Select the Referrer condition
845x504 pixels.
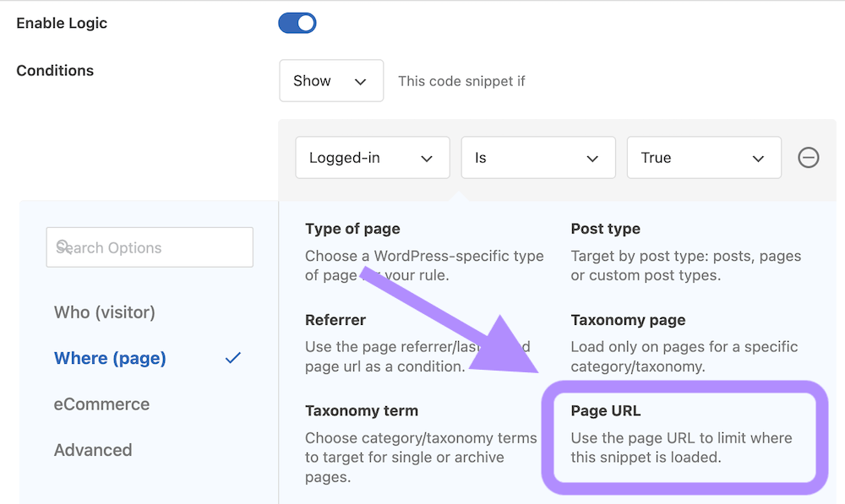[x=334, y=319]
